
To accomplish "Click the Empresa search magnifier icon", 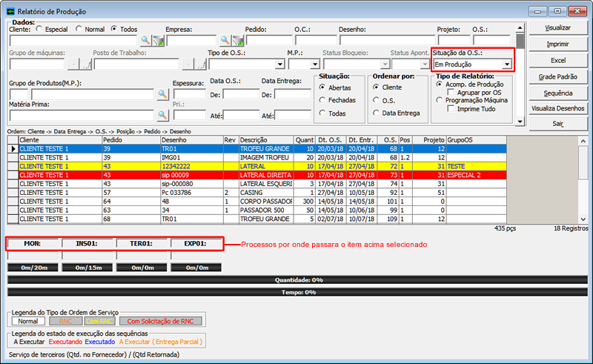I will [225, 40].
